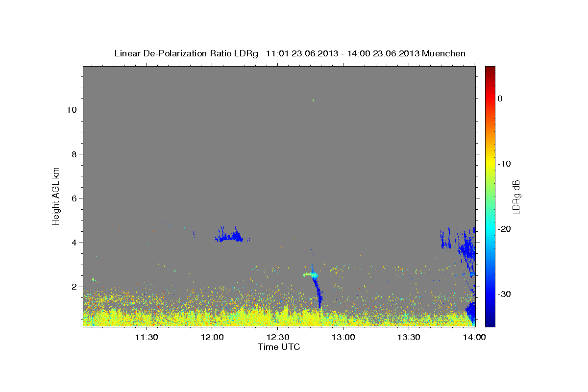
Task: Click the "LDRg dB" colorbar label
Action: pos(516,196)
